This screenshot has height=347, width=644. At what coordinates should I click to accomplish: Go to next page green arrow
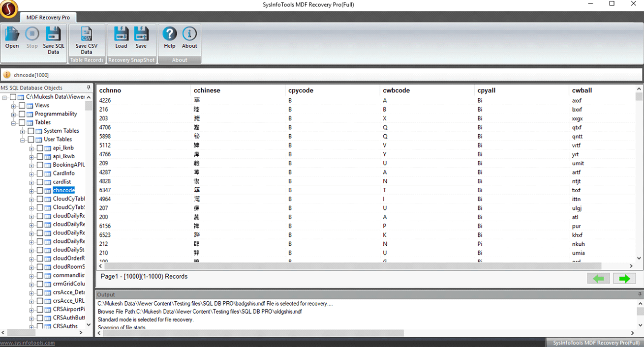[624, 279]
